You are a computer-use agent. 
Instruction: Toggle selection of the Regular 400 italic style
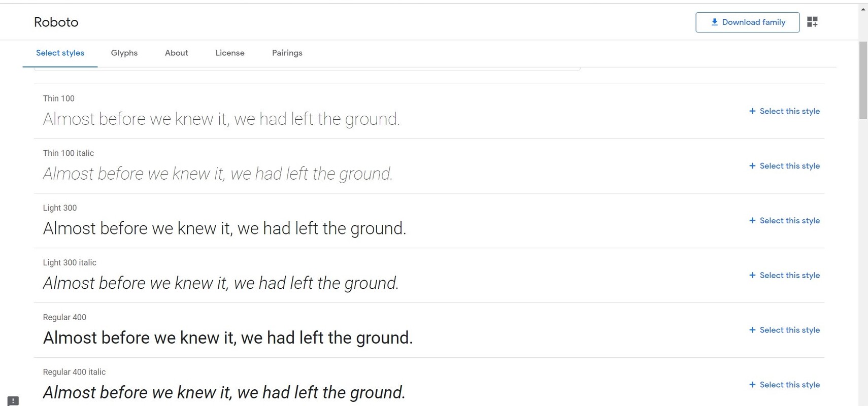[x=784, y=385]
